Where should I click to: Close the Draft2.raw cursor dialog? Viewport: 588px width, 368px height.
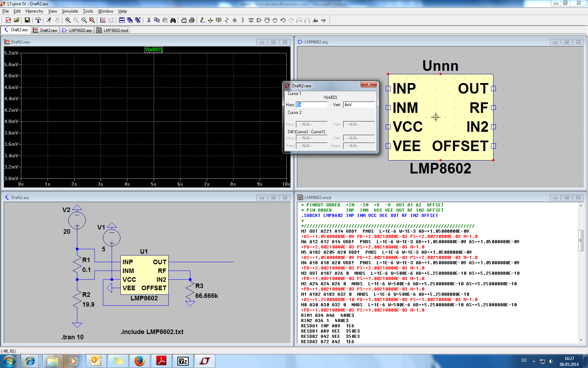click(369, 84)
